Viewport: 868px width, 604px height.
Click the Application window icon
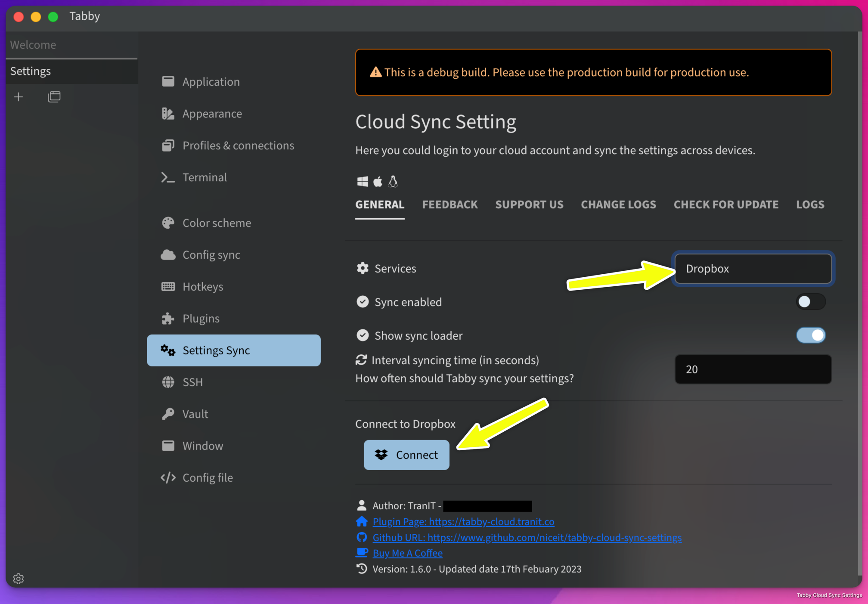click(168, 81)
